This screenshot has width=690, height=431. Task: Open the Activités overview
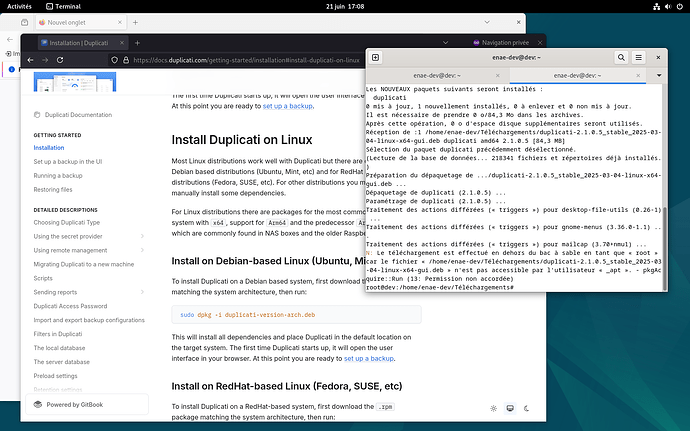19,6
